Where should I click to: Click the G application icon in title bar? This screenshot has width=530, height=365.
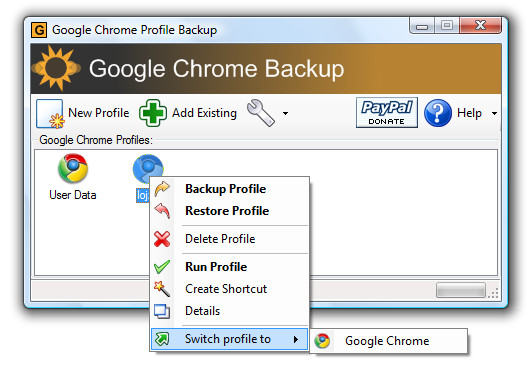(39, 30)
